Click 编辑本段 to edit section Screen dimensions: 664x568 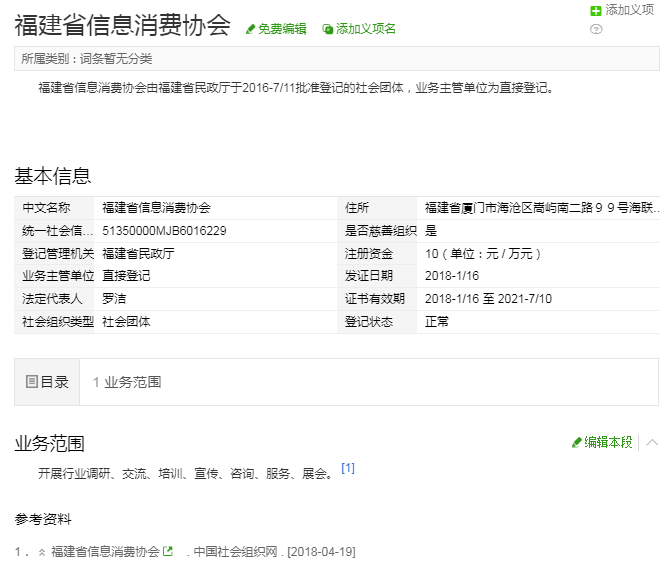pyautogui.click(x=608, y=442)
